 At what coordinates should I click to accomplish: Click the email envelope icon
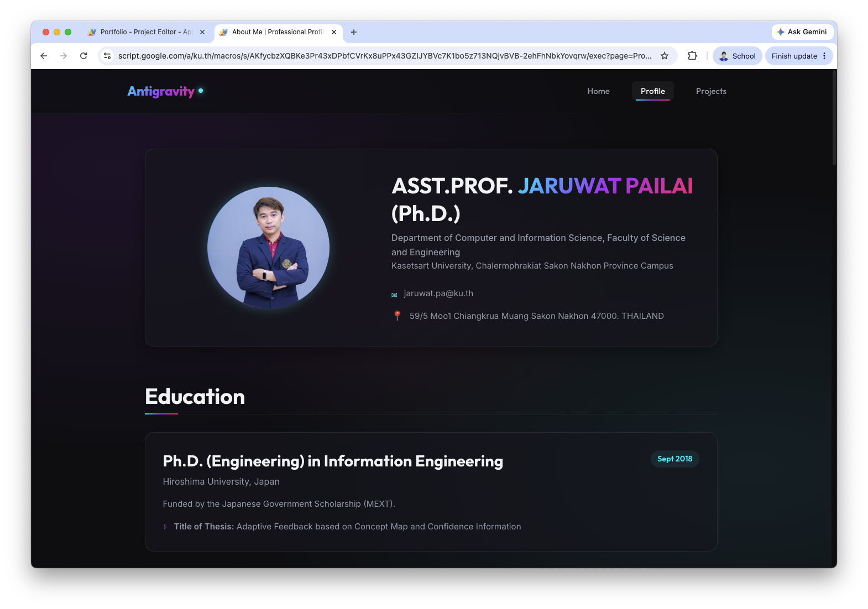(394, 295)
